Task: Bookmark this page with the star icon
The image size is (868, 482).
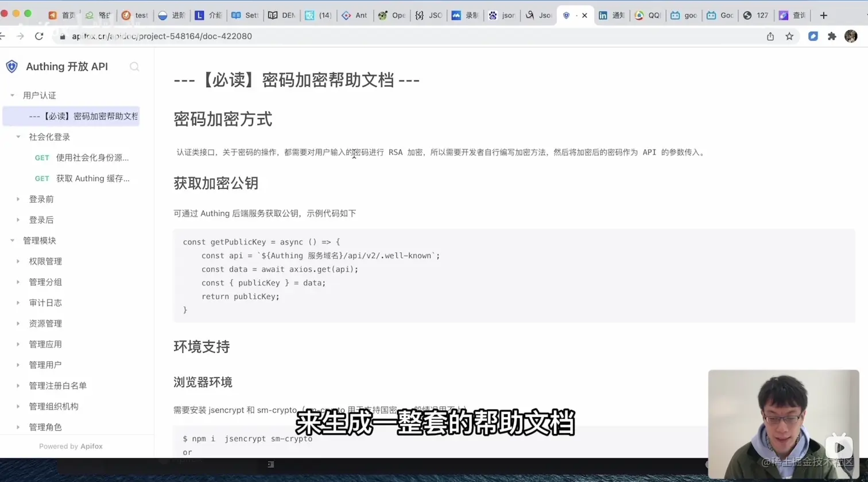Action: 789,36
